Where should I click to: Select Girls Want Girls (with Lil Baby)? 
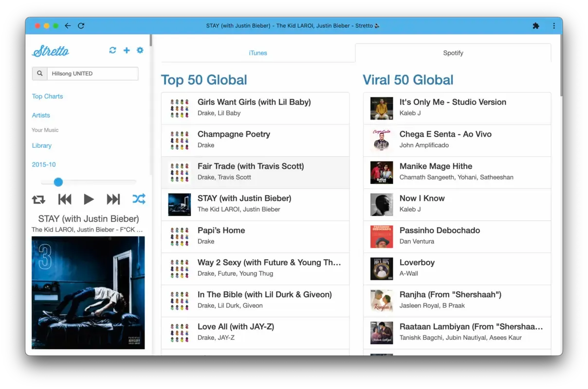[255, 108]
